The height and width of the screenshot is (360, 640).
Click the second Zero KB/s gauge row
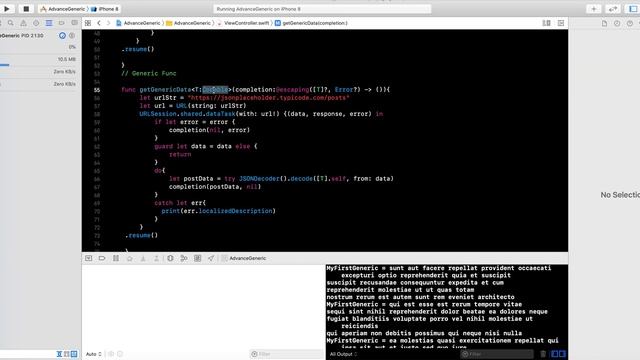[40, 84]
